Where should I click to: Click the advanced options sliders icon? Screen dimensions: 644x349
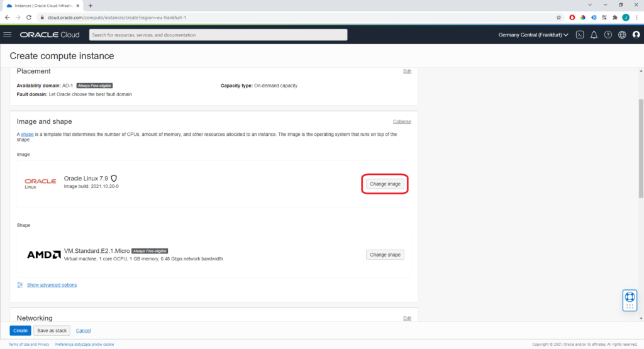(x=19, y=285)
